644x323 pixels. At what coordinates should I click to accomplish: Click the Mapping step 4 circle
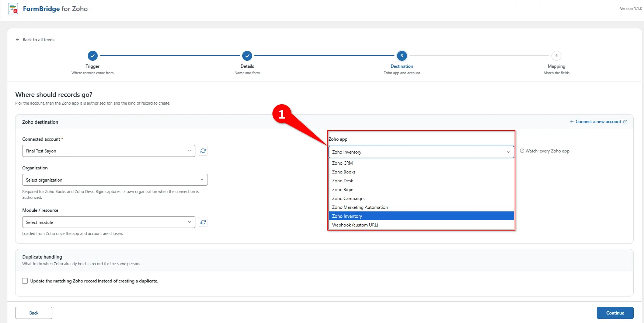[x=556, y=56]
